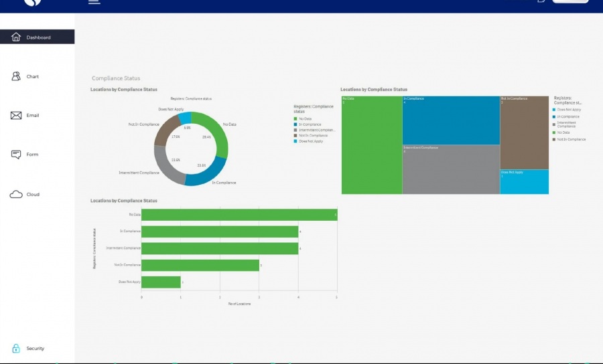603x364 pixels.
Task: Open the Chart user icon in sidebar
Action: [16, 76]
